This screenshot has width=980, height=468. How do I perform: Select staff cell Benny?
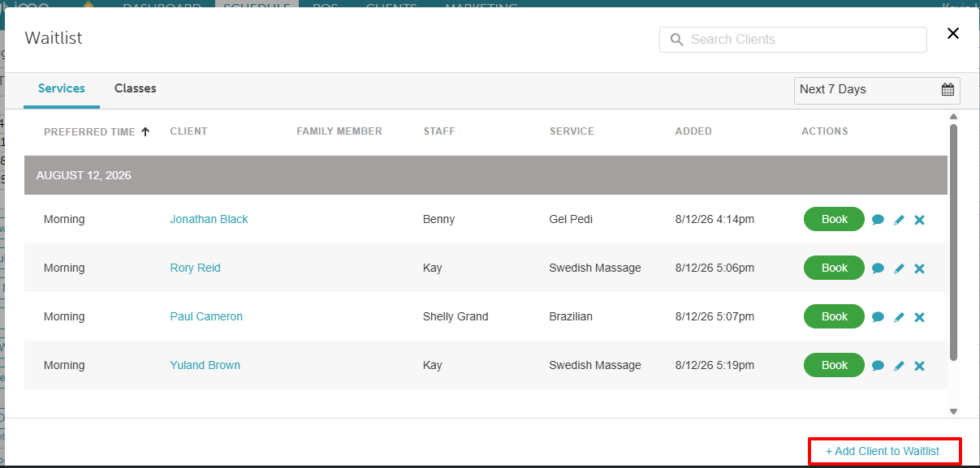439,219
